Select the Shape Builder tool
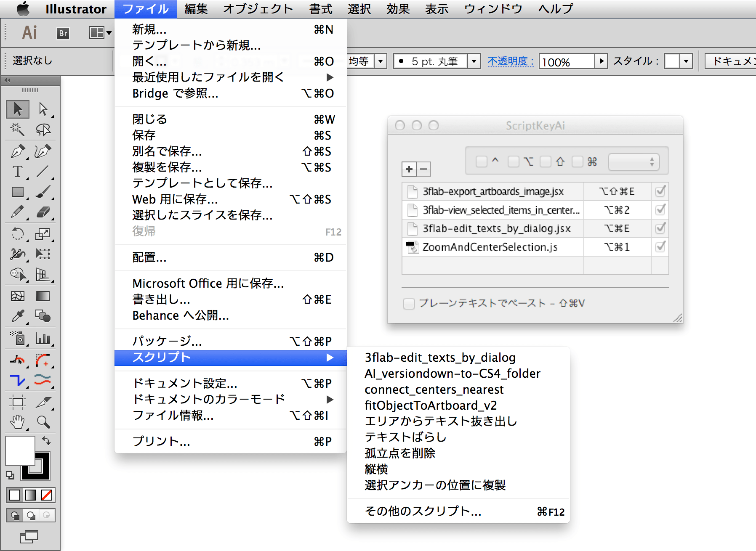756x551 pixels. 18,274
